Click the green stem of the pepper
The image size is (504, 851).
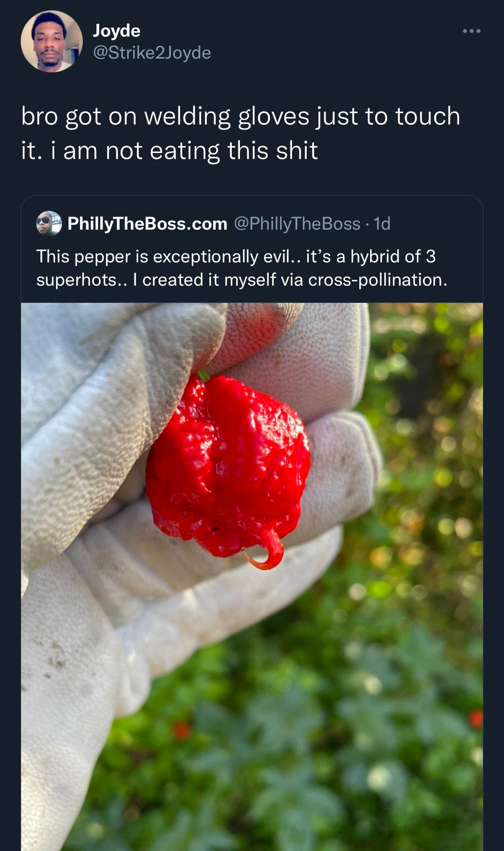(x=203, y=375)
